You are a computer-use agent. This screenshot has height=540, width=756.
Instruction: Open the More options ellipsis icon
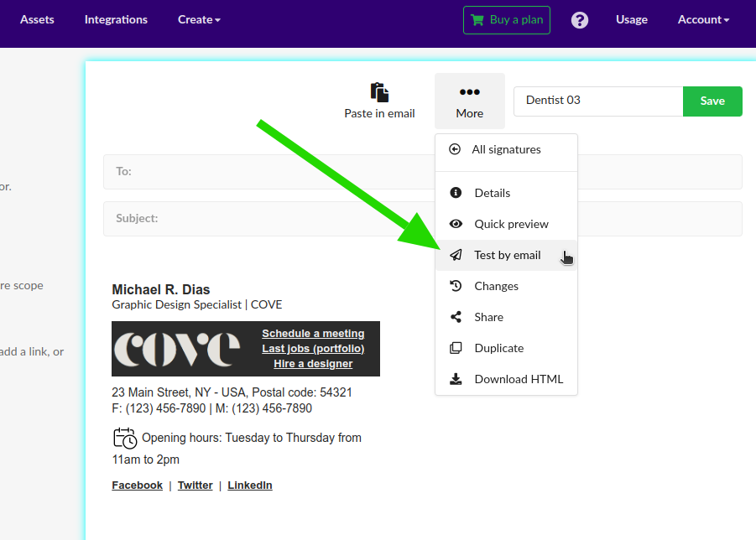click(x=469, y=91)
